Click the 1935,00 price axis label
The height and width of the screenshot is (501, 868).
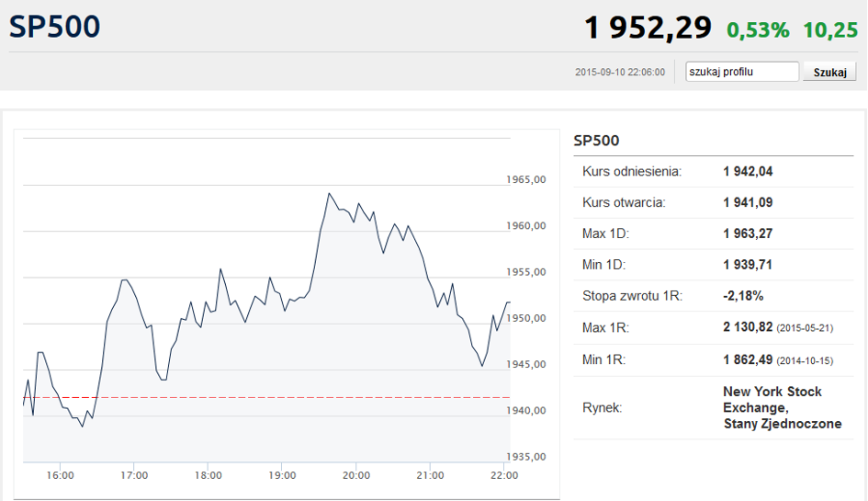point(526,457)
